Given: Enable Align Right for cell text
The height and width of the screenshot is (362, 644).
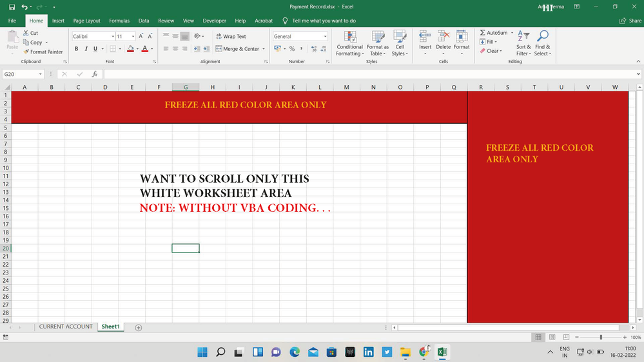Looking at the screenshot, I should tap(185, 48).
